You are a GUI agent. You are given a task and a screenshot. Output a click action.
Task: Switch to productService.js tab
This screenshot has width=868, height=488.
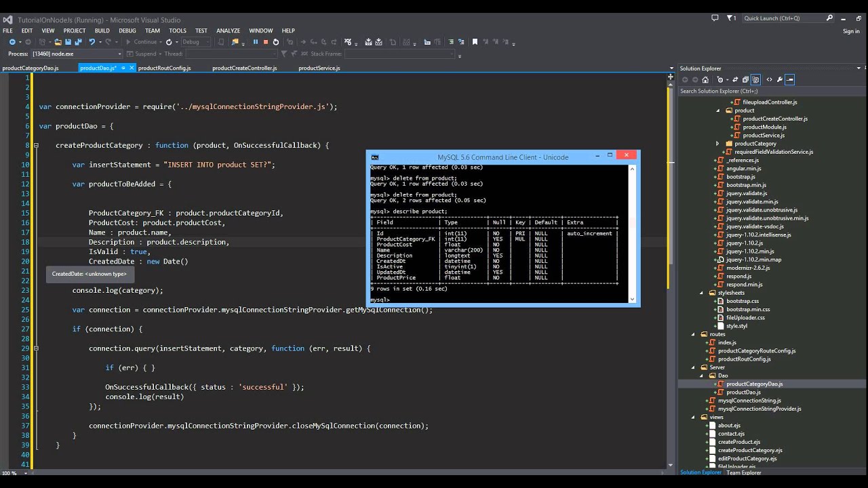319,68
